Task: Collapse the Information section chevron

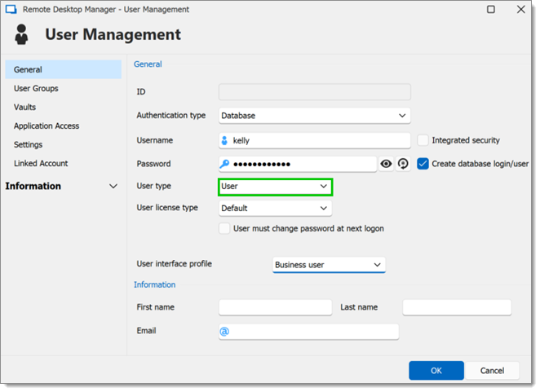Action: point(113,186)
